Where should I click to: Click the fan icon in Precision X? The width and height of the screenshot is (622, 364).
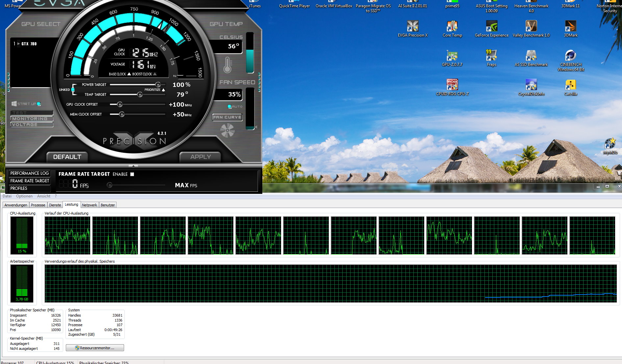(x=227, y=130)
